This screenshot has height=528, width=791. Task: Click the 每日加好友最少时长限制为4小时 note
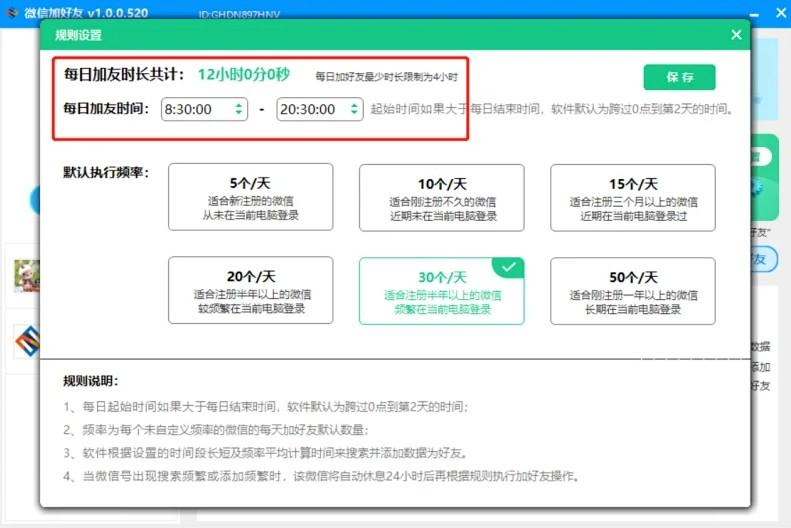point(386,77)
